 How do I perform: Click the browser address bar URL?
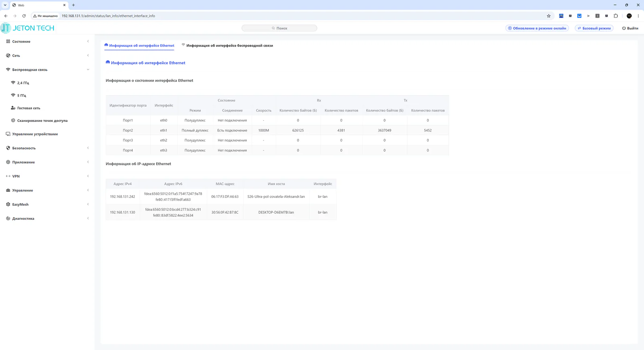click(x=108, y=16)
